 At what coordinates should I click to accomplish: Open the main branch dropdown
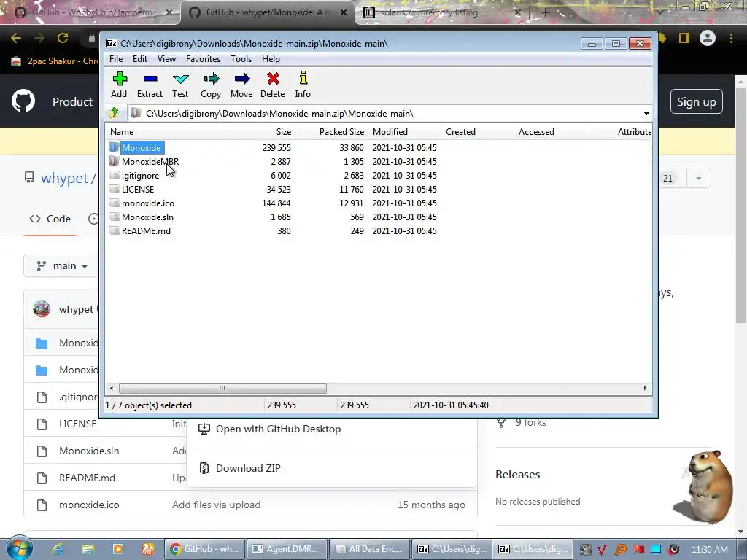(x=62, y=265)
